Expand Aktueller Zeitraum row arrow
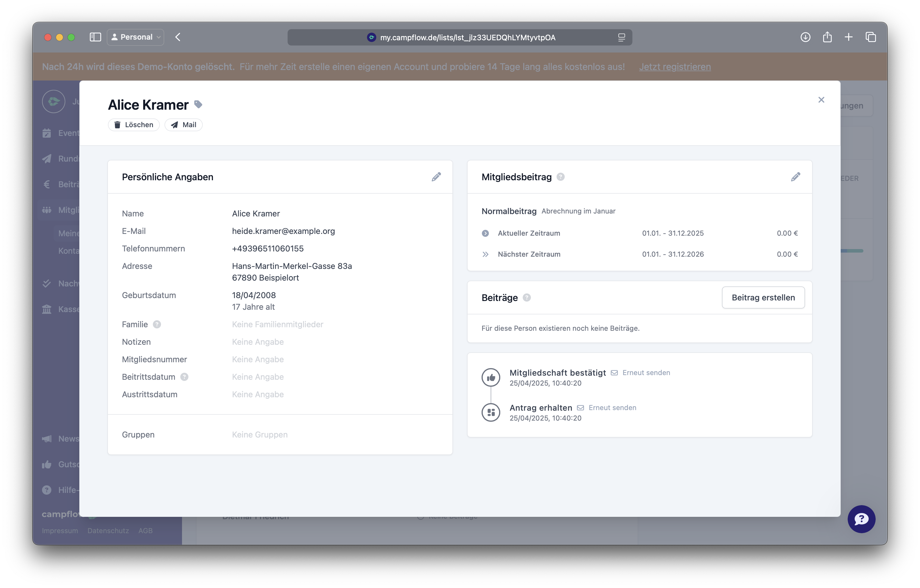The image size is (920, 588). (485, 233)
